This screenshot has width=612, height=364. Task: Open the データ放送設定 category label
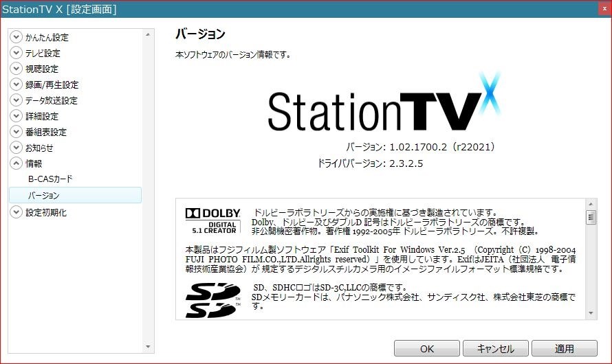click(52, 100)
